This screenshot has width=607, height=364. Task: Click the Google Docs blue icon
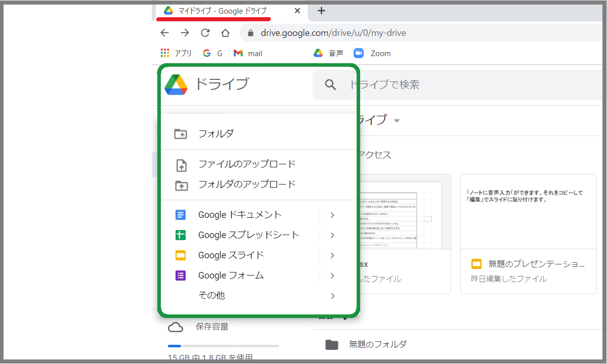tap(181, 215)
